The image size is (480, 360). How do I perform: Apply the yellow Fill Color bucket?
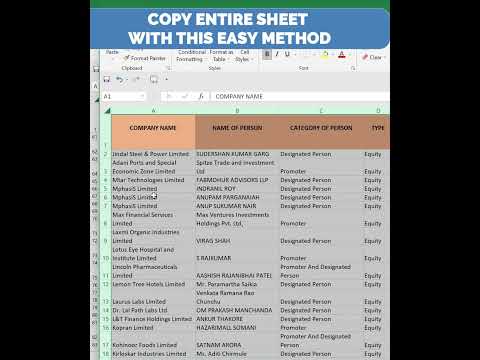(324, 55)
